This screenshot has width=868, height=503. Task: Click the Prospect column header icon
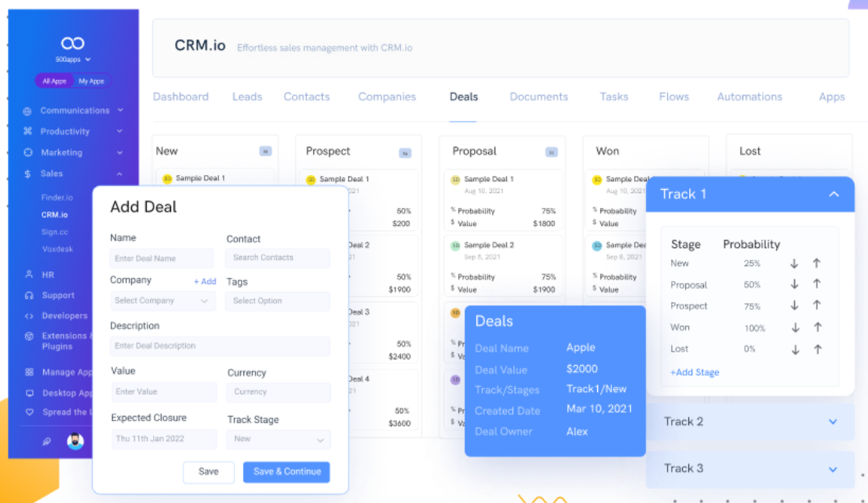point(405,153)
